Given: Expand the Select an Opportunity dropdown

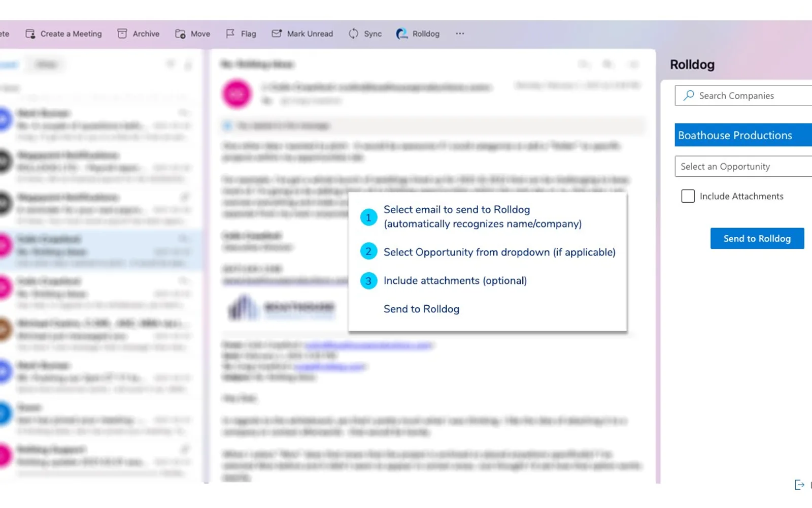Looking at the screenshot, I should (x=743, y=167).
